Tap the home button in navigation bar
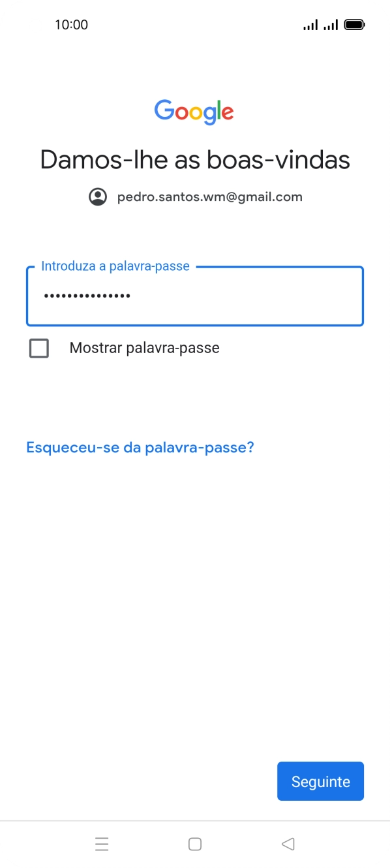This screenshot has height=868, width=390. tap(194, 844)
